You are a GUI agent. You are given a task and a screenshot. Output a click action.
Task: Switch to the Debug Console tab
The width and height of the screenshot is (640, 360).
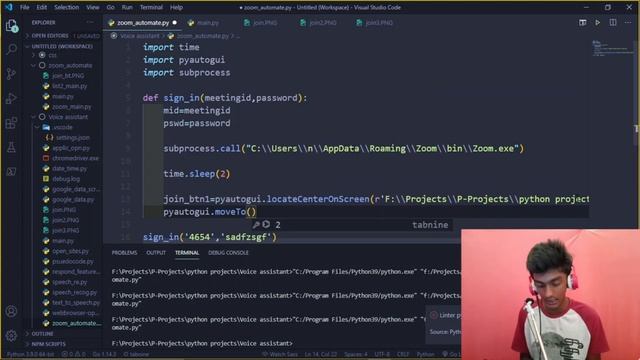pyautogui.click(x=228, y=253)
